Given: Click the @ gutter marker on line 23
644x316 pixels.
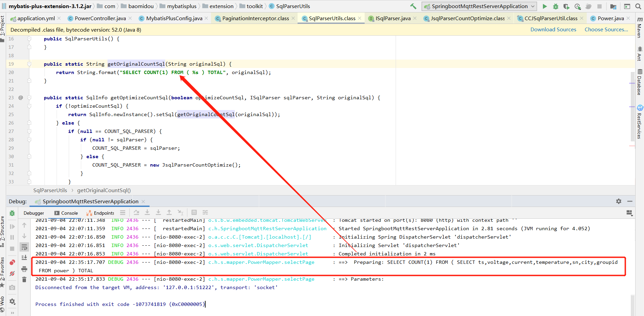Looking at the screenshot, I should 21,98.
